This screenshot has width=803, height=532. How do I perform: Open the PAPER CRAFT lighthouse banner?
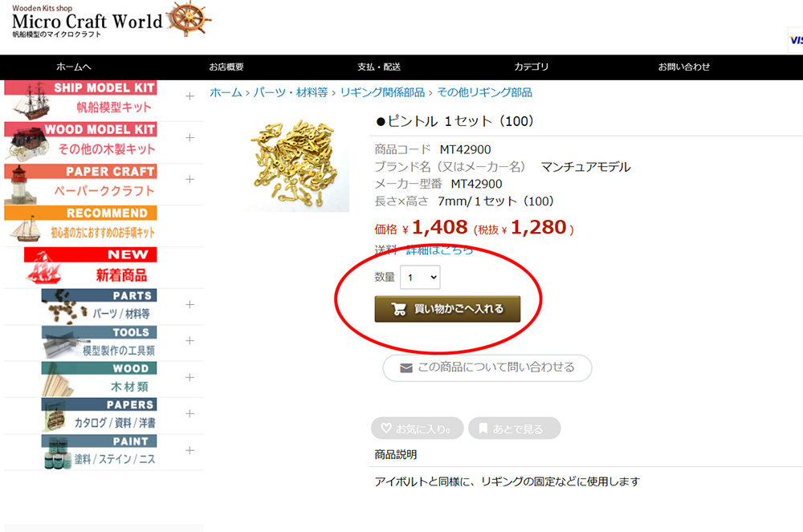coord(80,184)
